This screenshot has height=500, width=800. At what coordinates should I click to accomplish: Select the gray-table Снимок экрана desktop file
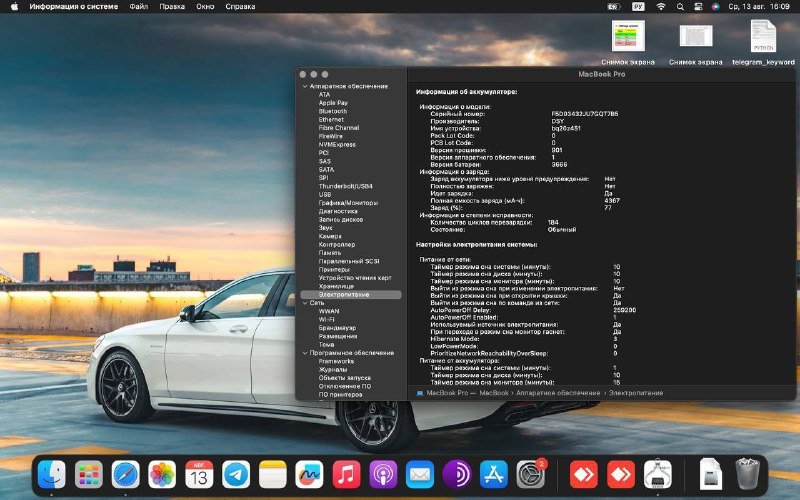696,43
